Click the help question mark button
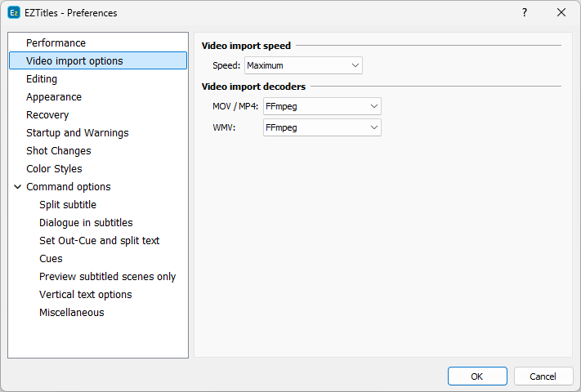Screen dimensions: 581x392 click(525, 13)
